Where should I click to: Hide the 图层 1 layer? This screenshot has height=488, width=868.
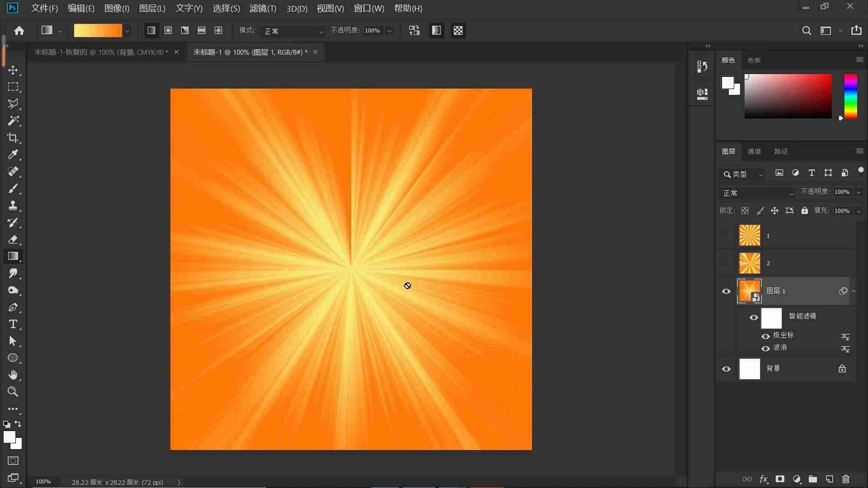tap(726, 291)
